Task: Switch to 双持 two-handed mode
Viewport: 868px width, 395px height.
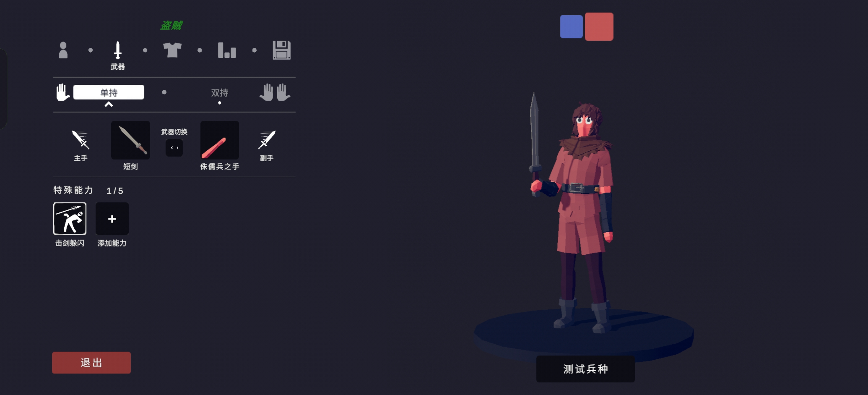Action: (219, 92)
